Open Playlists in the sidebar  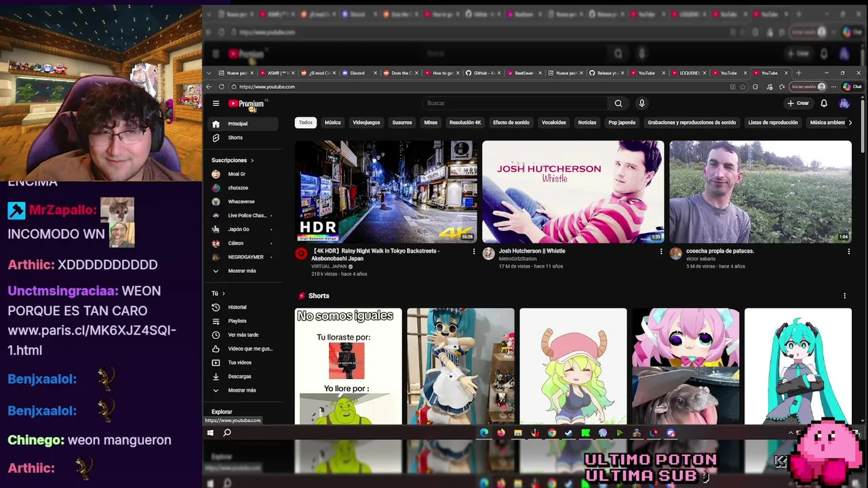point(243,321)
